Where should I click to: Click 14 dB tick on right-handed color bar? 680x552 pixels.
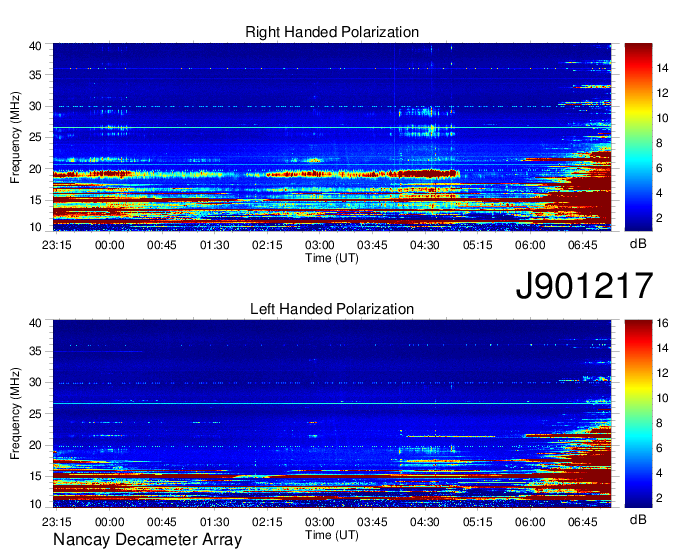662,68
